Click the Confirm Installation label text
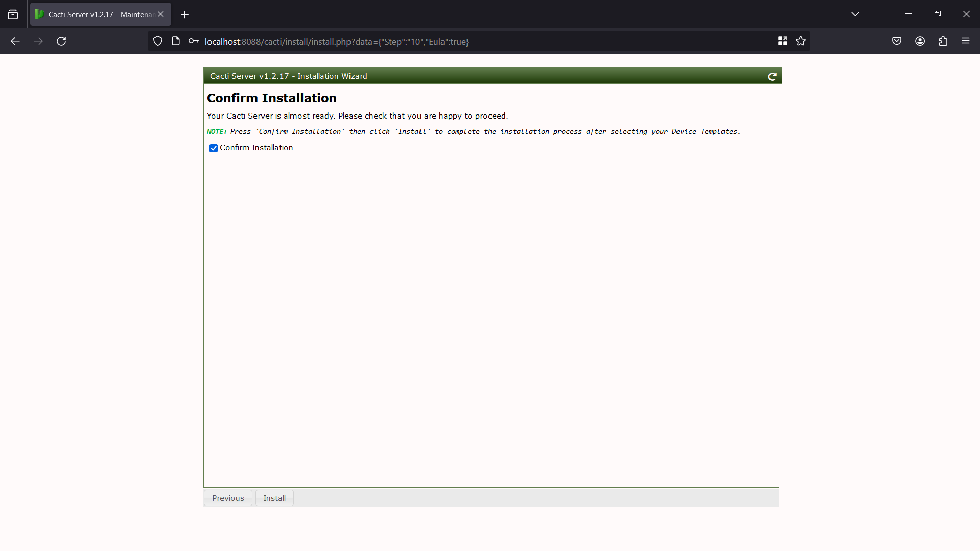 (256, 148)
